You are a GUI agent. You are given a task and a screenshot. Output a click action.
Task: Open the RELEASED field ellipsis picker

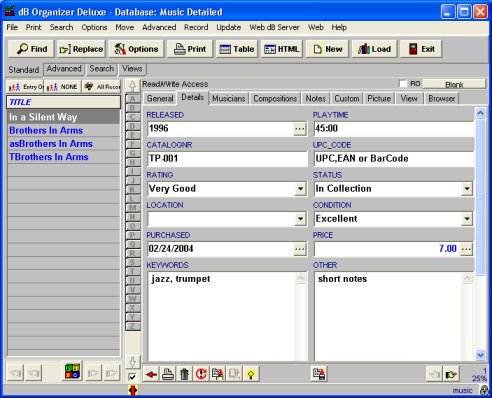pyautogui.click(x=300, y=129)
